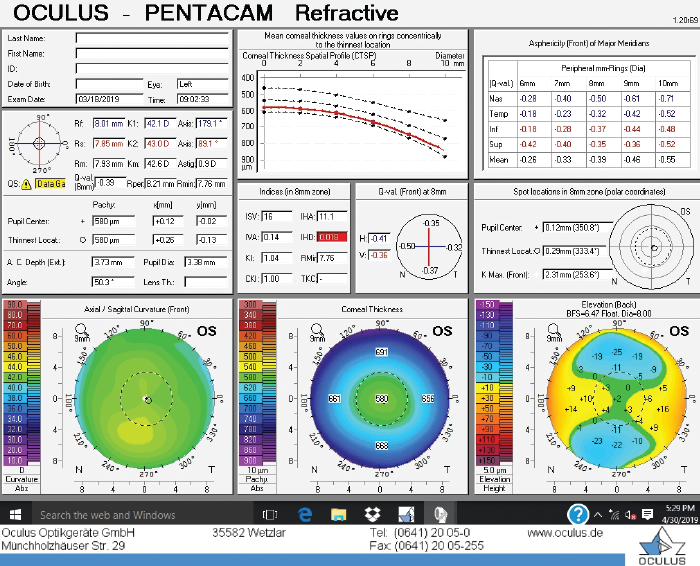Click the IHA value 11.1
The image size is (700, 566).
[x=332, y=216]
